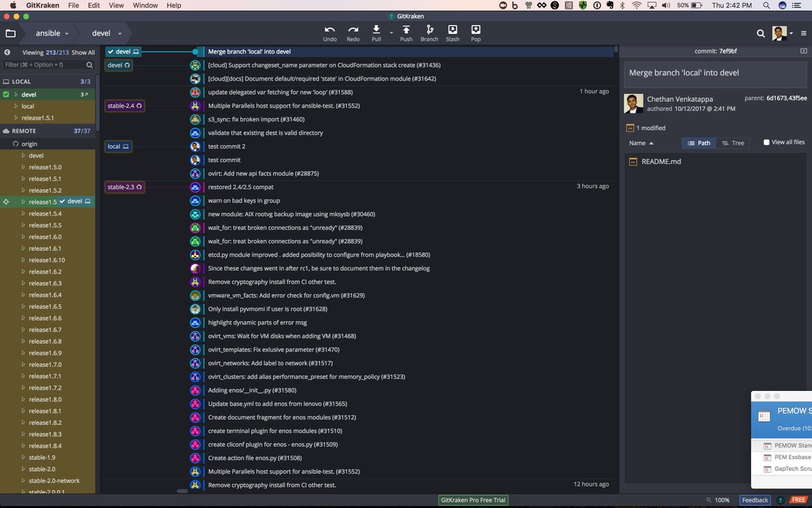Click the left panel vertical scrollbar
Viewport: 812px width, 508px height.
click(97, 102)
